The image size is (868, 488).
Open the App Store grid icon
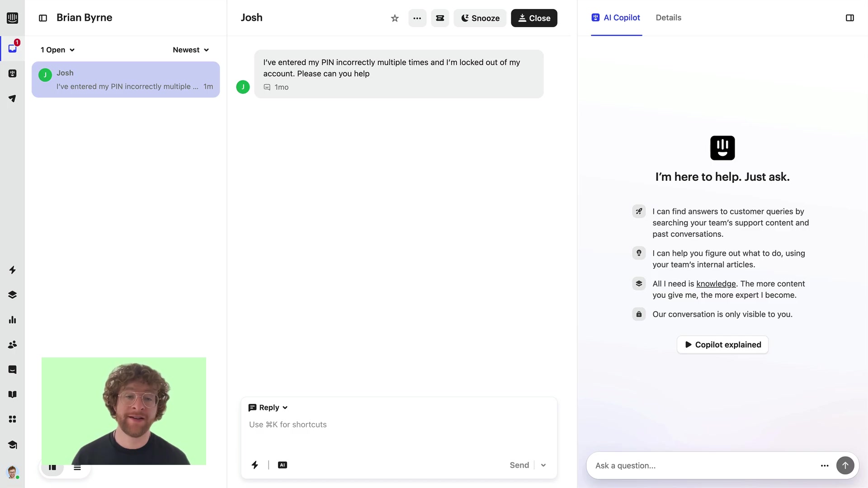(x=12, y=419)
